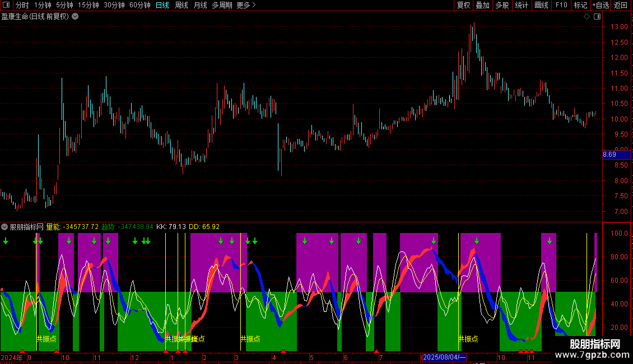Click the 2024年 label on time axis
The image size is (633, 364).
click(x=12, y=357)
